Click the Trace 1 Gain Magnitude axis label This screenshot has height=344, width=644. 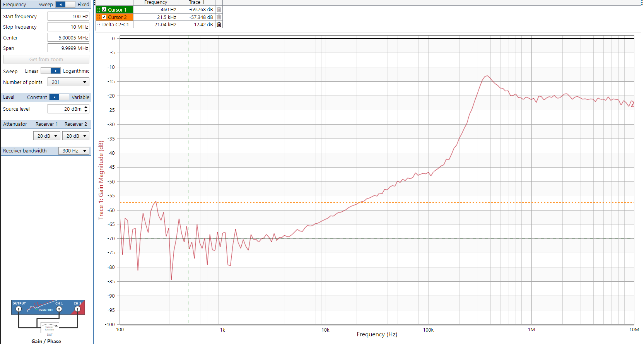[x=101, y=180]
